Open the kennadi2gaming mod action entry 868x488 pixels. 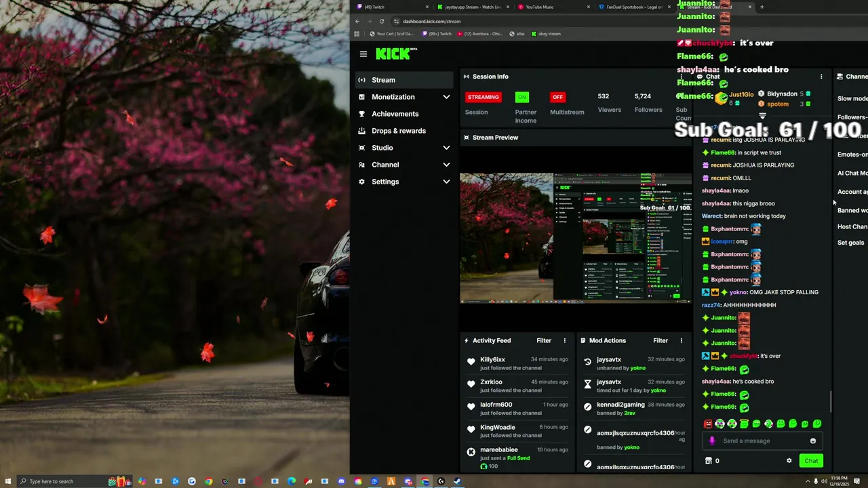click(x=633, y=409)
